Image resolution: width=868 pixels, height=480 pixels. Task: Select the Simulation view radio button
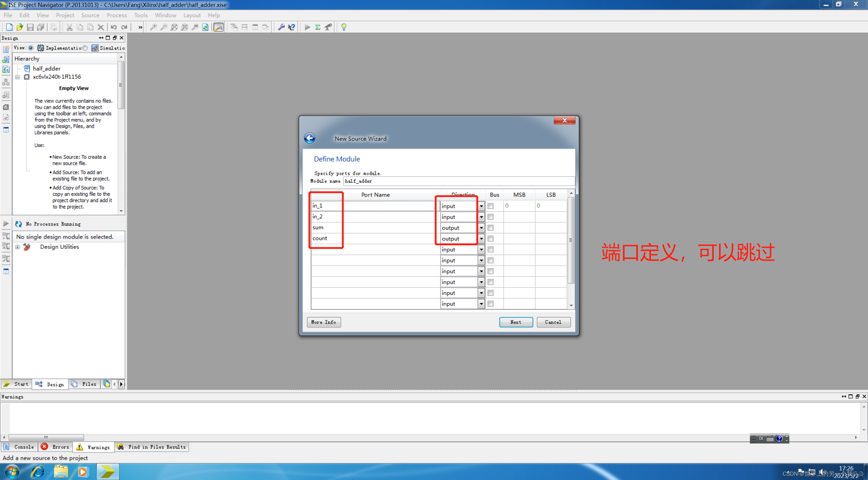[85, 48]
